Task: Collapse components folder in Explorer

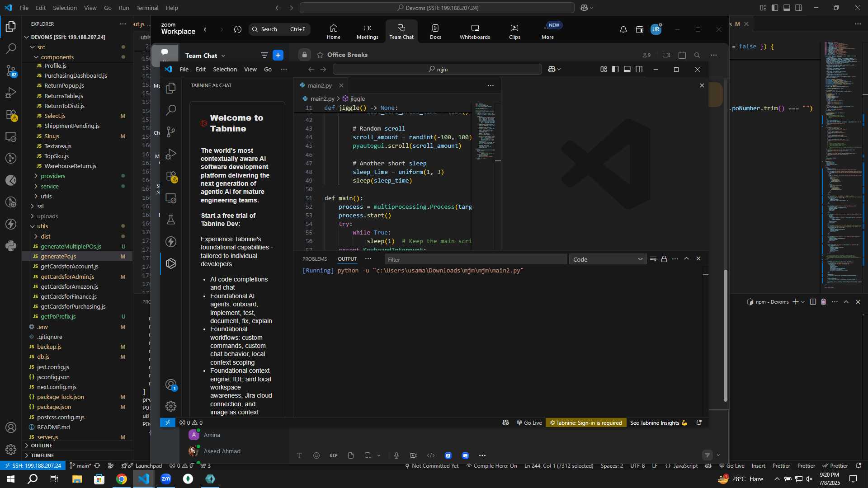Action: pyautogui.click(x=57, y=57)
